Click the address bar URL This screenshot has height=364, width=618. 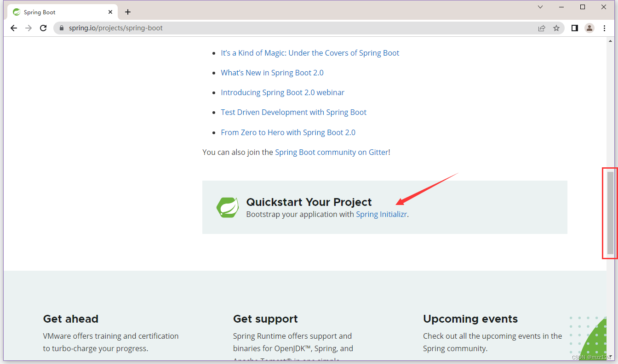(116, 28)
